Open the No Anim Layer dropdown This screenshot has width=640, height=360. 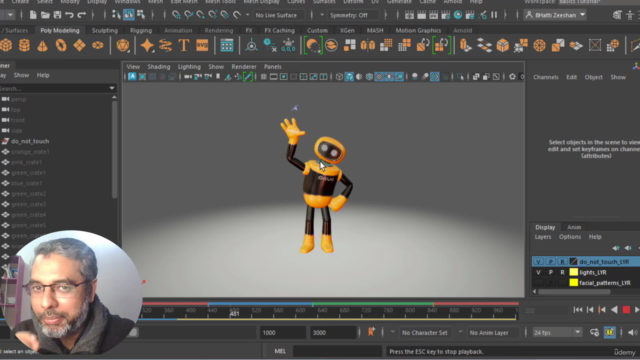[489, 333]
